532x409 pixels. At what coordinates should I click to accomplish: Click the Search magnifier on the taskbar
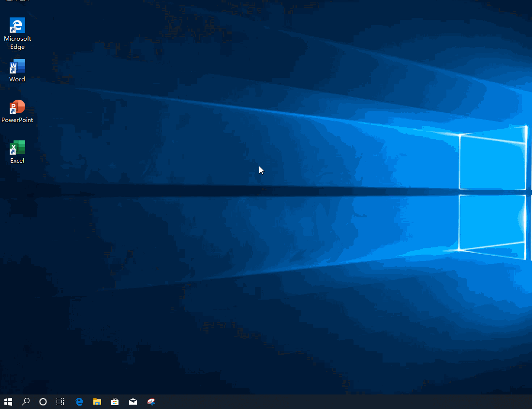(25, 402)
